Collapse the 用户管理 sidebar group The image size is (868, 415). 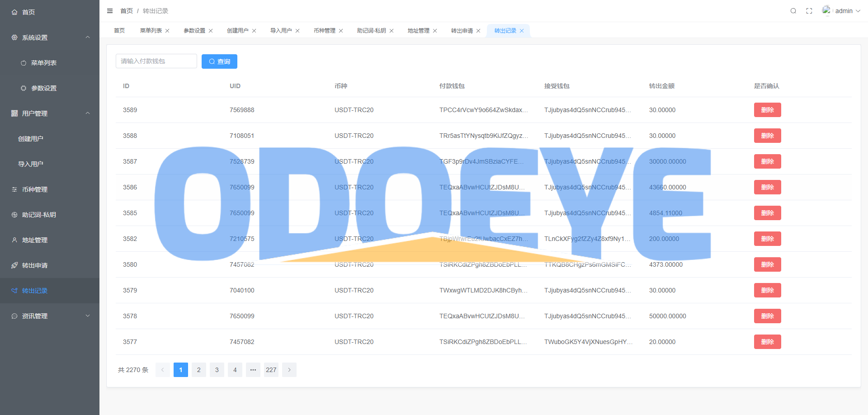coord(50,113)
